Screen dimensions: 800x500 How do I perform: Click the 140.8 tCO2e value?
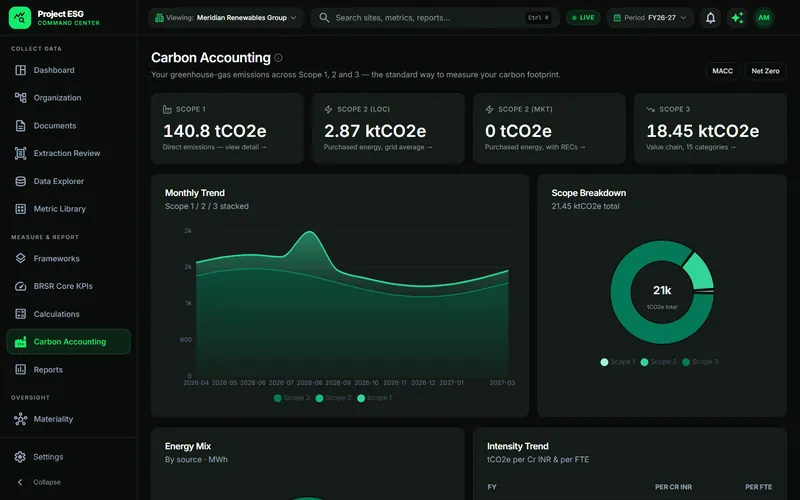pyautogui.click(x=214, y=131)
